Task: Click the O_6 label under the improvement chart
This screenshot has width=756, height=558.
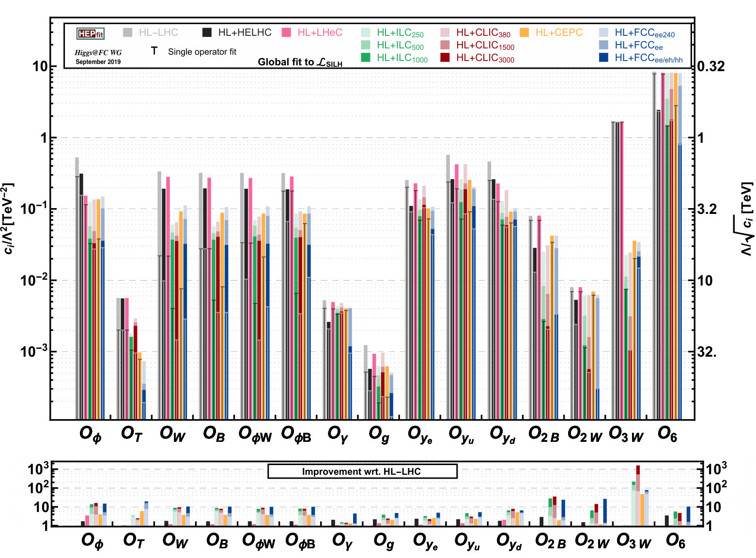Action: click(676, 540)
